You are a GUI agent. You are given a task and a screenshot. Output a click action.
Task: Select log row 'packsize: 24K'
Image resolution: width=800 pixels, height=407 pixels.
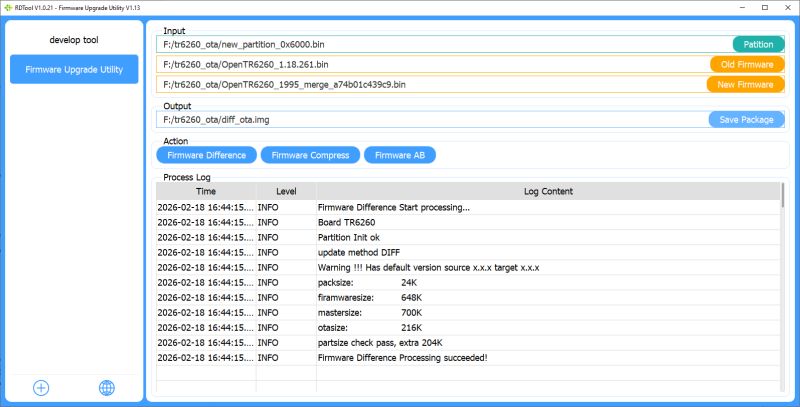[x=468, y=283]
